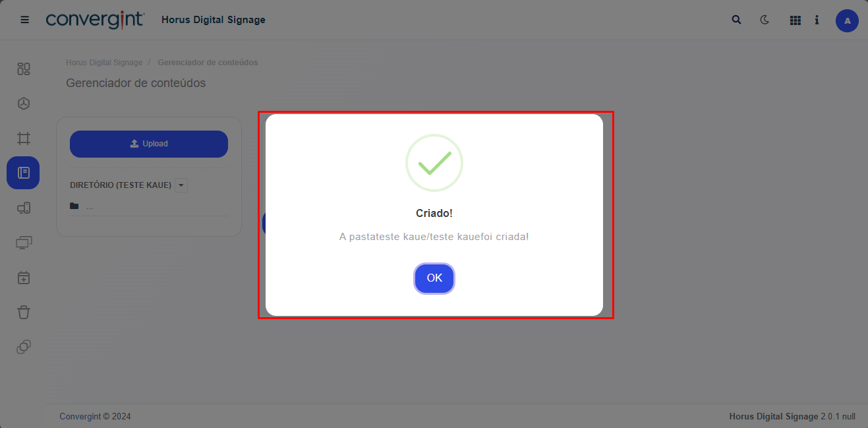The width and height of the screenshot is (868, 428).
Task: Click the OK button in dialog
Action: click(434, 278)
